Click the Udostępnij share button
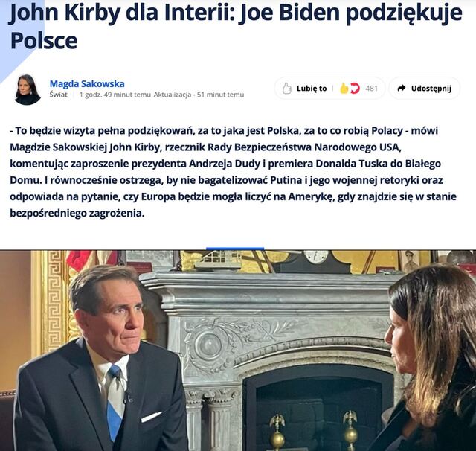476x451 pixels. point(425,89)
